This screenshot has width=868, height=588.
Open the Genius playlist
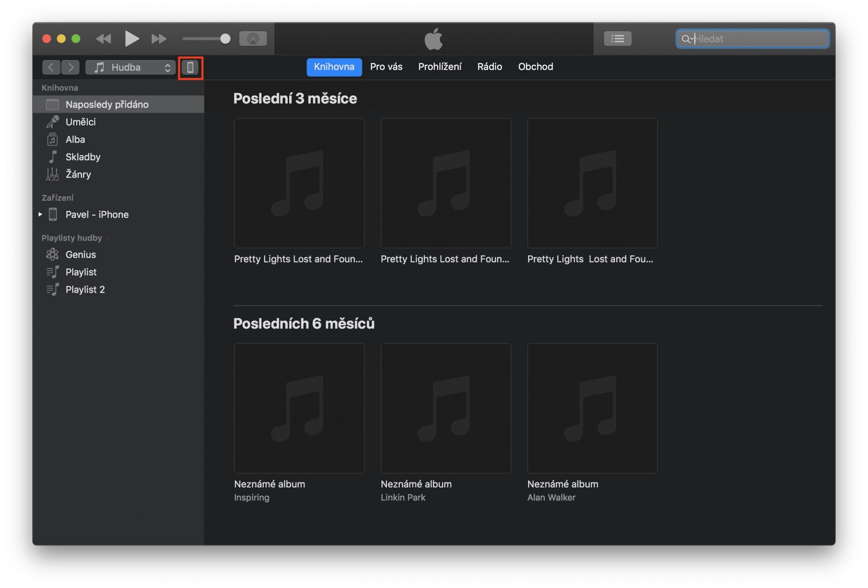80,254
